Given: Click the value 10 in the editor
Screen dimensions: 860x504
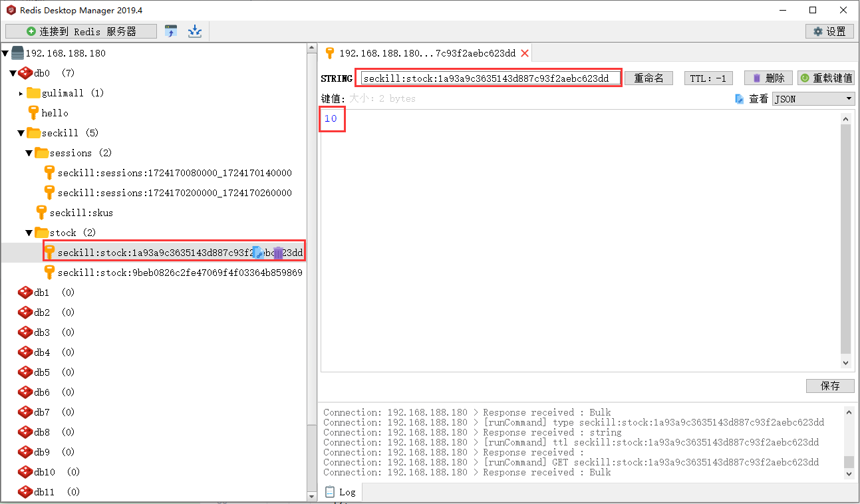Looking at the screenshot, I should click(x=331, y=119).
